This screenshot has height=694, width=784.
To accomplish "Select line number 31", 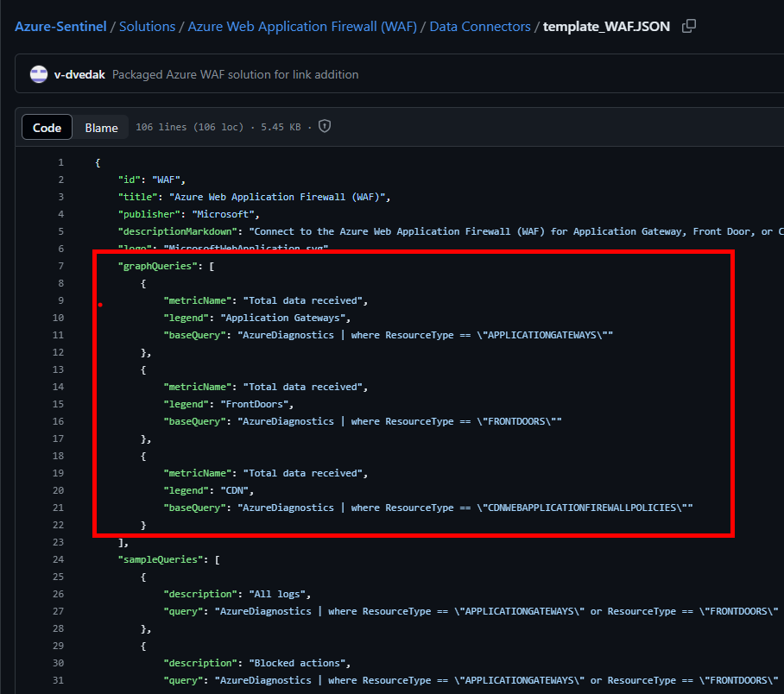I will point(58,680).
